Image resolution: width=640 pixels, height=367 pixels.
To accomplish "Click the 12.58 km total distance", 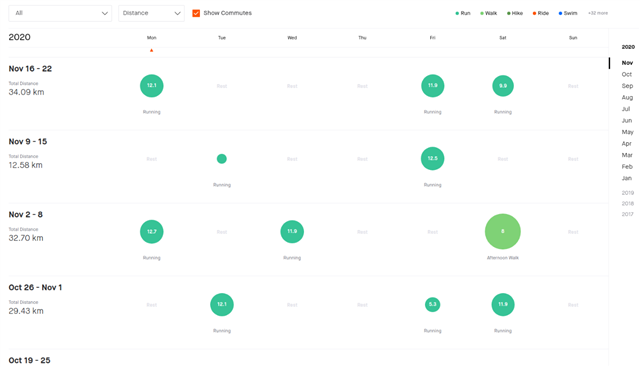I will click(x=26, y=165).
